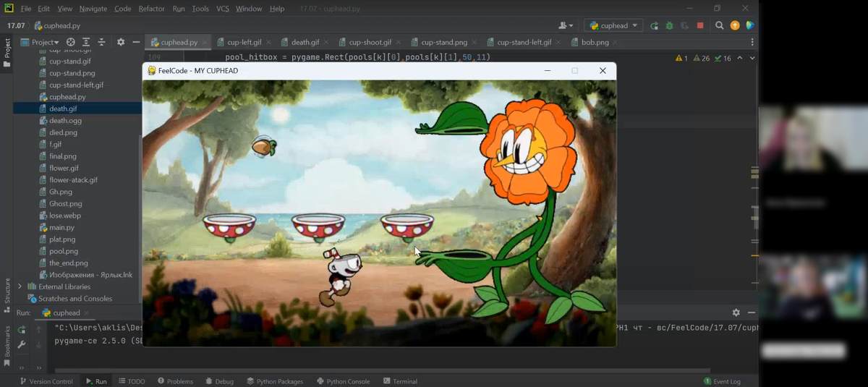Select main.py in the project tree
This screenshot has height=387, width=868.
pos(61,227)
